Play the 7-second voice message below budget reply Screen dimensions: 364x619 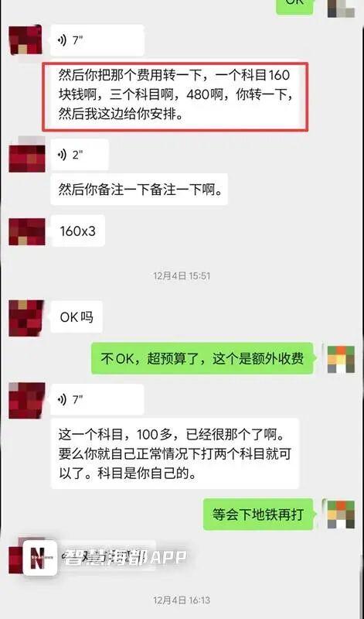click(x=97, y=399)
